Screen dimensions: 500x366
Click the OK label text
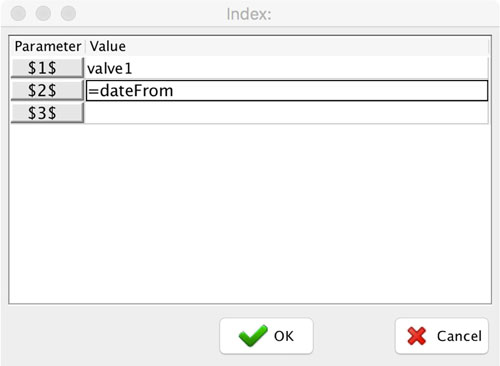[284, 336]
